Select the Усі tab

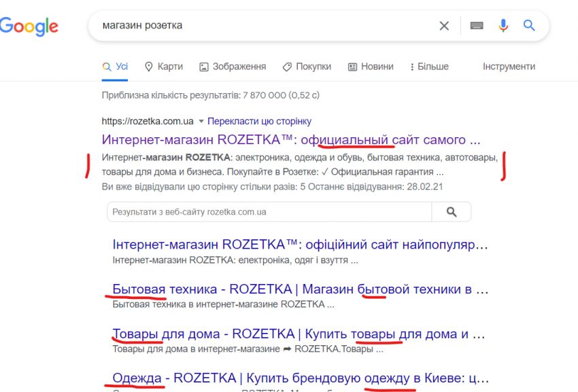[115, 67]
